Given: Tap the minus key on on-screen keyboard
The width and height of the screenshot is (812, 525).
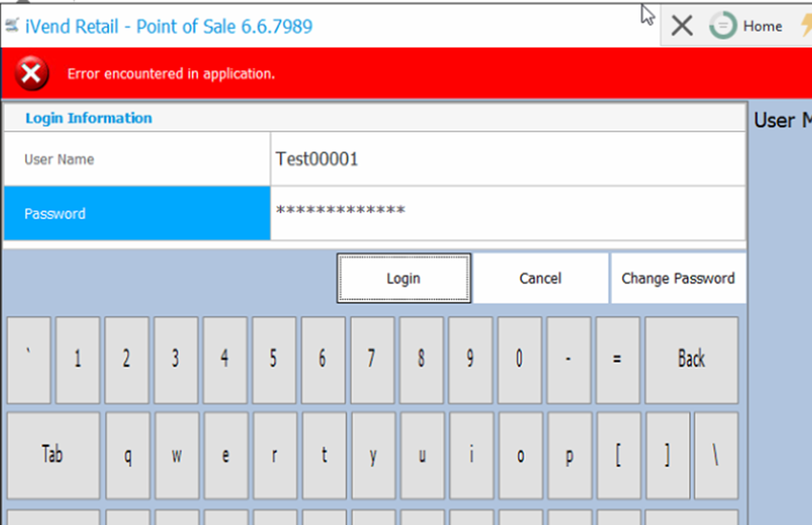Looking at the screenshot, I should coord(569,360).
